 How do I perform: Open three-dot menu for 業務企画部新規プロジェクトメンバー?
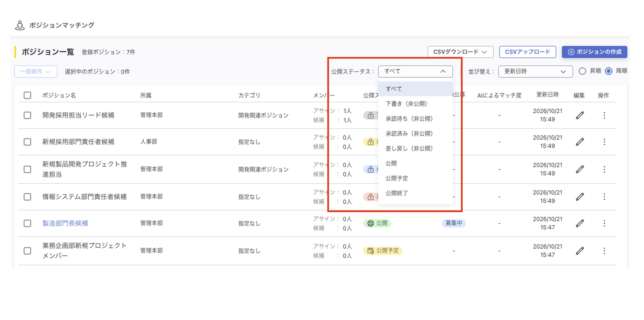(x=604, y=251)
